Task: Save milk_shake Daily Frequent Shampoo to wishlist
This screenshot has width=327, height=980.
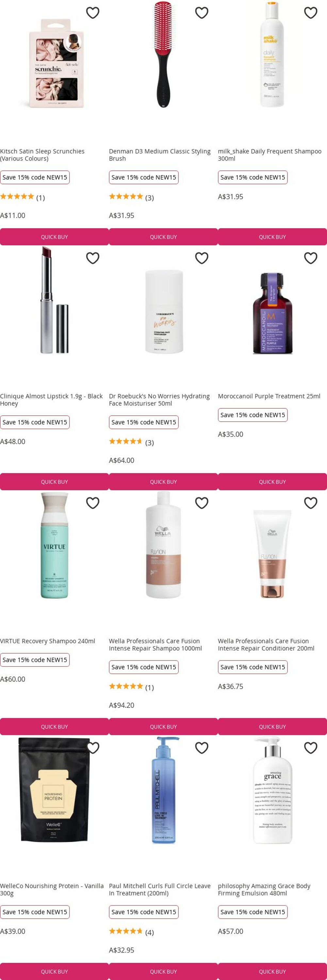Action: coord(311,13)
